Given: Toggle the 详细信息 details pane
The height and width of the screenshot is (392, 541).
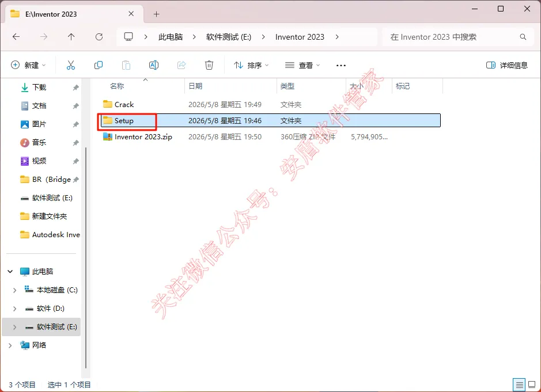Looking at the screenshot, I should point(507,65).
